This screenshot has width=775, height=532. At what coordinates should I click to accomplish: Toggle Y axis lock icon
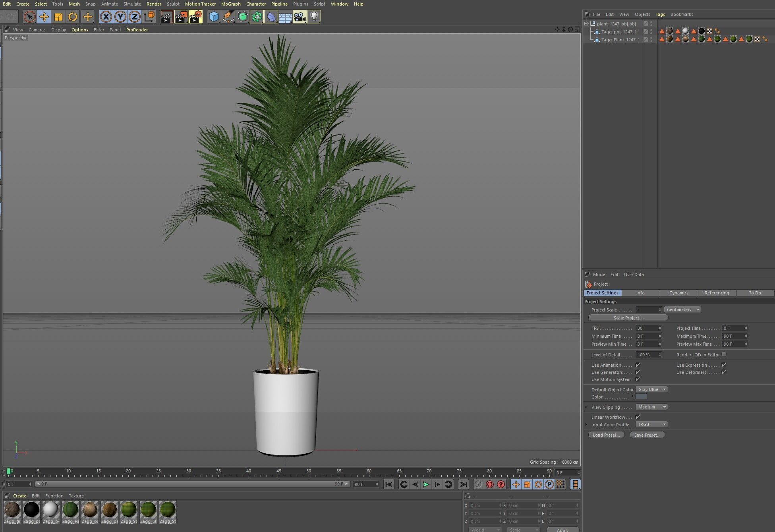coord(120,17)
